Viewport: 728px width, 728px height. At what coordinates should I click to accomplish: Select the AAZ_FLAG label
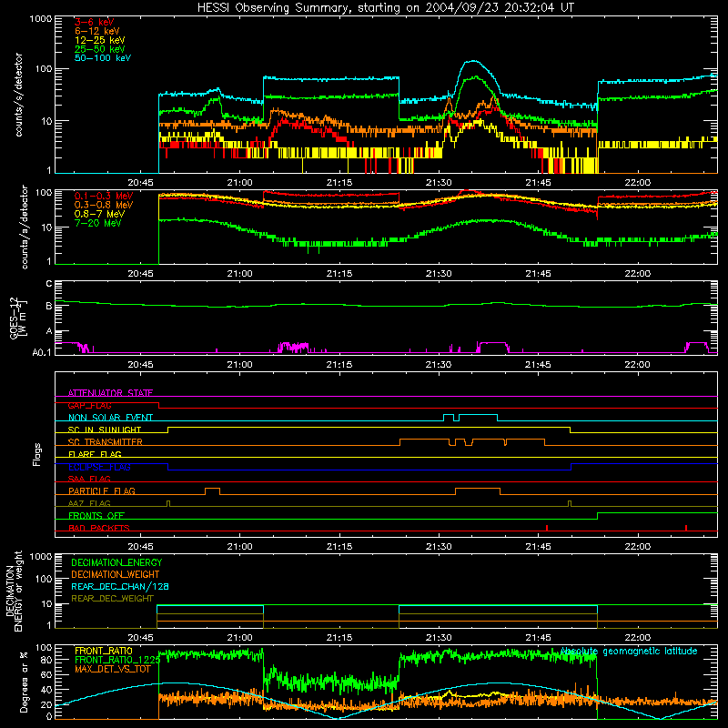point(89,503)
